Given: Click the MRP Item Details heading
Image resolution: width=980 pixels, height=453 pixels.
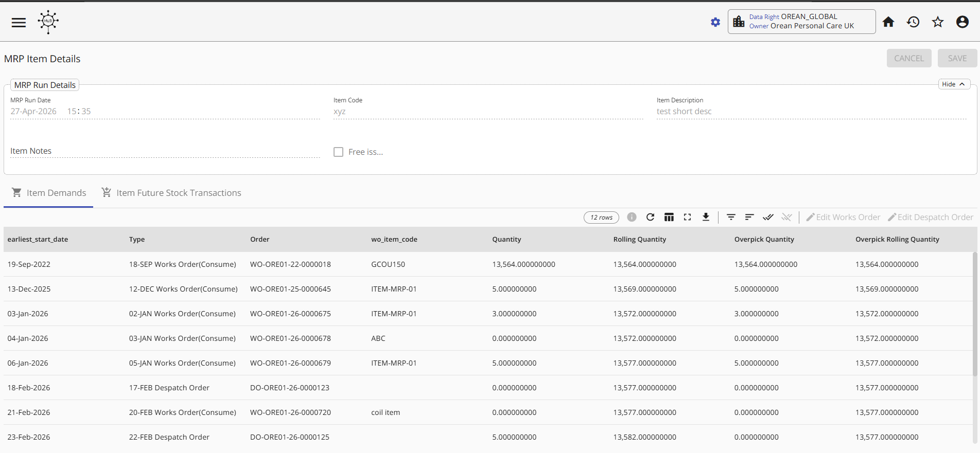Looking at the screenshot, I should pyautogui.click(x=42, y=59).
